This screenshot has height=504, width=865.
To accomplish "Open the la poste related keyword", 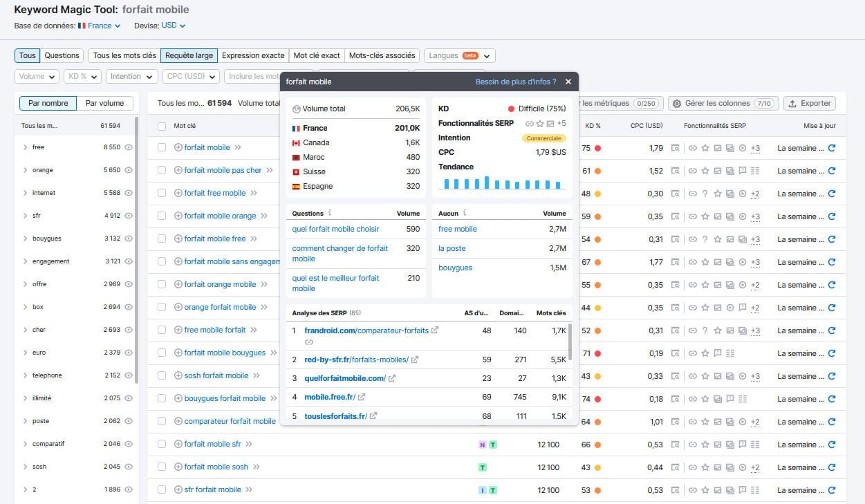I will [x=452, y=248].
